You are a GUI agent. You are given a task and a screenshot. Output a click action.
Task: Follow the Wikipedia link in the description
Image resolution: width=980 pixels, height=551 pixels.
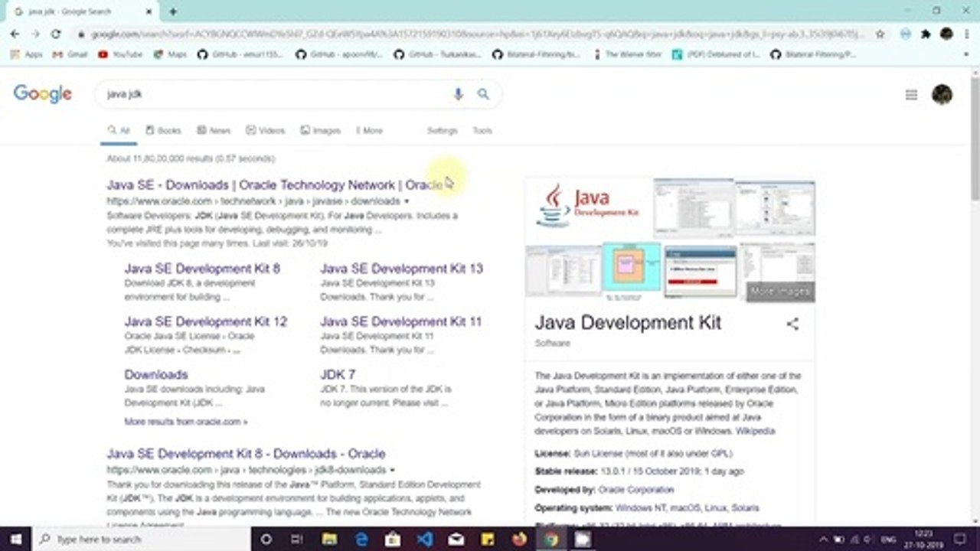[x=755, y=432]
